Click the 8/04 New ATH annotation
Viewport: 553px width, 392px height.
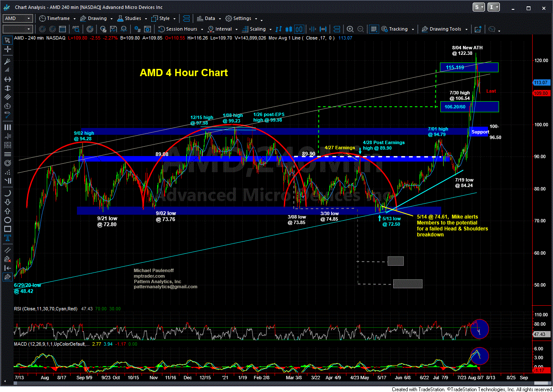point(468,51)
